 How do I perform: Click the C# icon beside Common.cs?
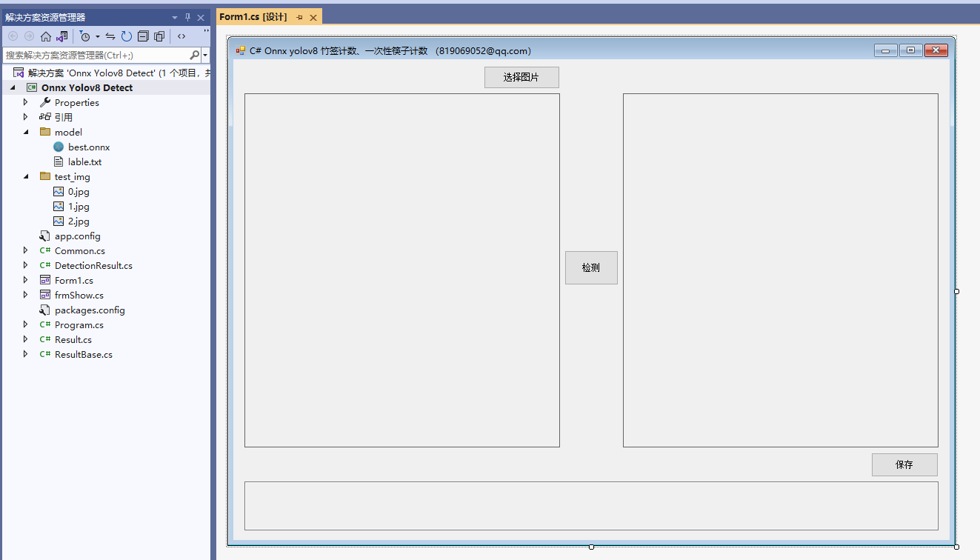tap(45, 250)
